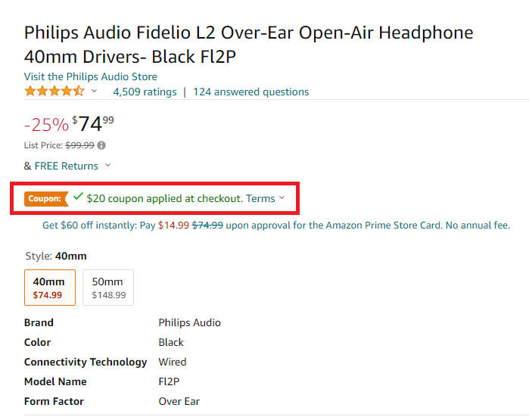529x420 pixels.
Task: Click the List Price info icon
Action: [101, 145]
